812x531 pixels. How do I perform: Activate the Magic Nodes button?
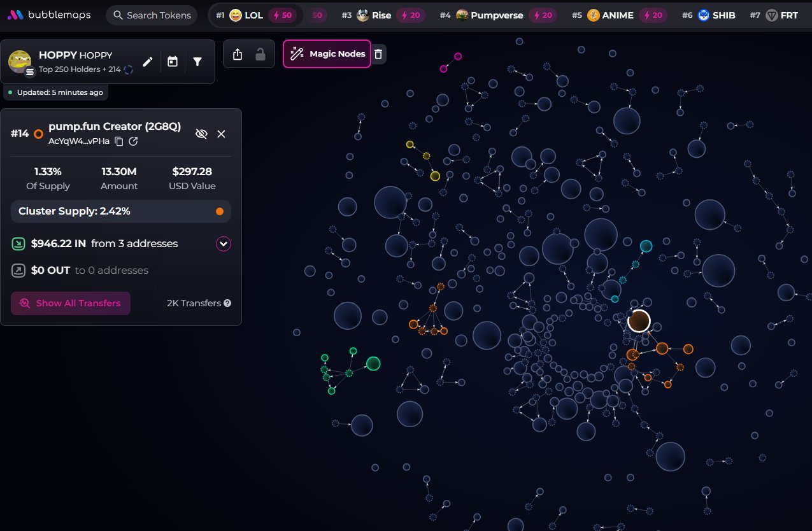(327, 53)
